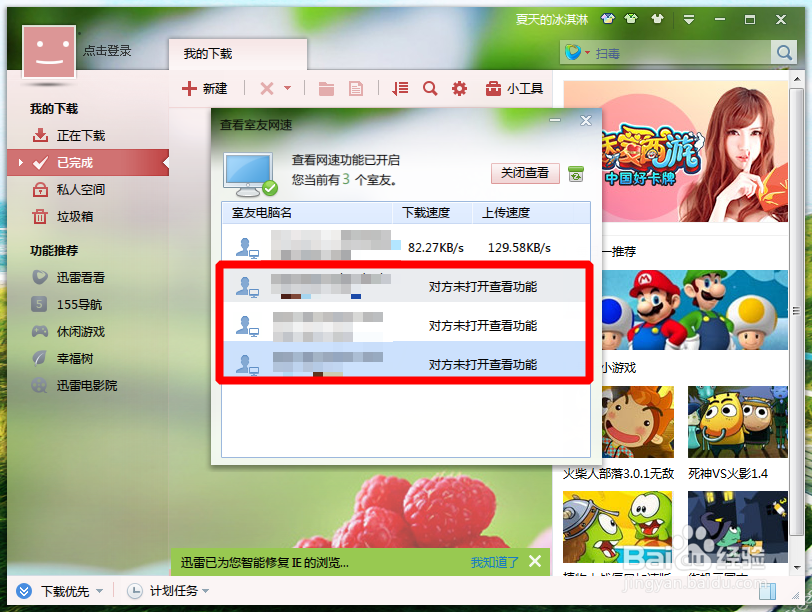Click the sort downloads icon

tap(399, 88)
